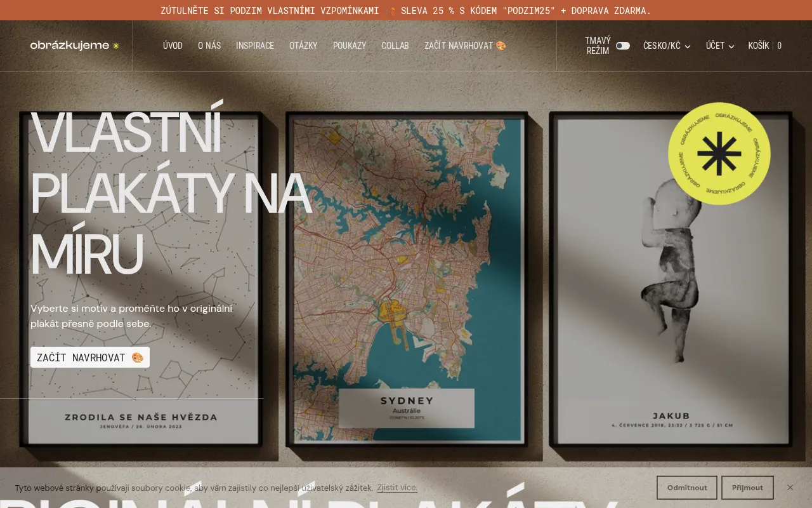Open the Česko/Kč currency dropdown
This screenshot has width=812, height=508.
tap(667, 46)
